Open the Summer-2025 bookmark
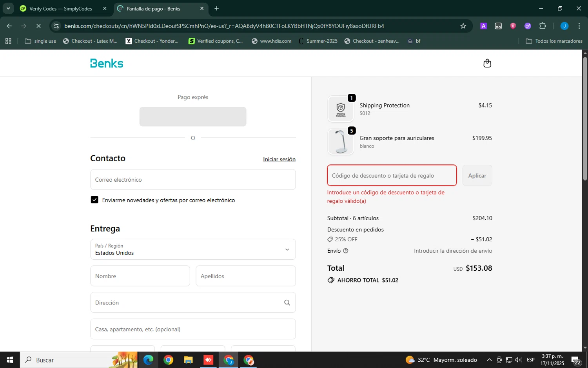The height and width of the screenshot is (368, 588). (318, 41)
